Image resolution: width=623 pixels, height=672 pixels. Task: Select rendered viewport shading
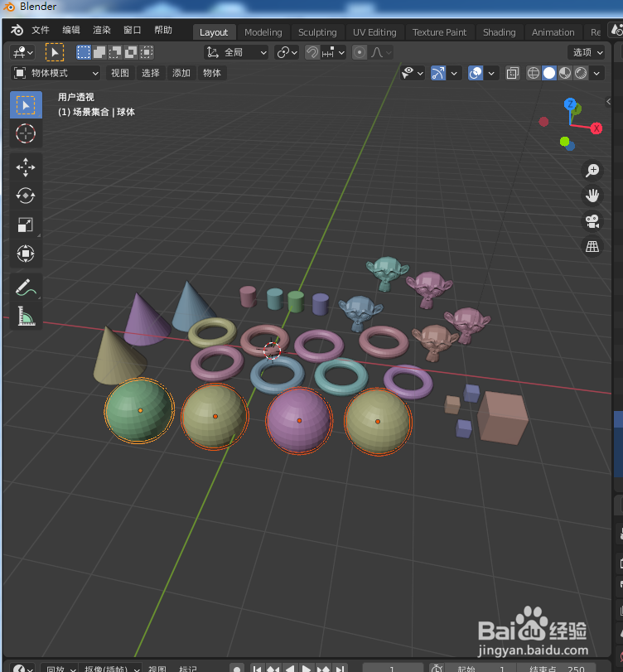click(x=581, y=73)
